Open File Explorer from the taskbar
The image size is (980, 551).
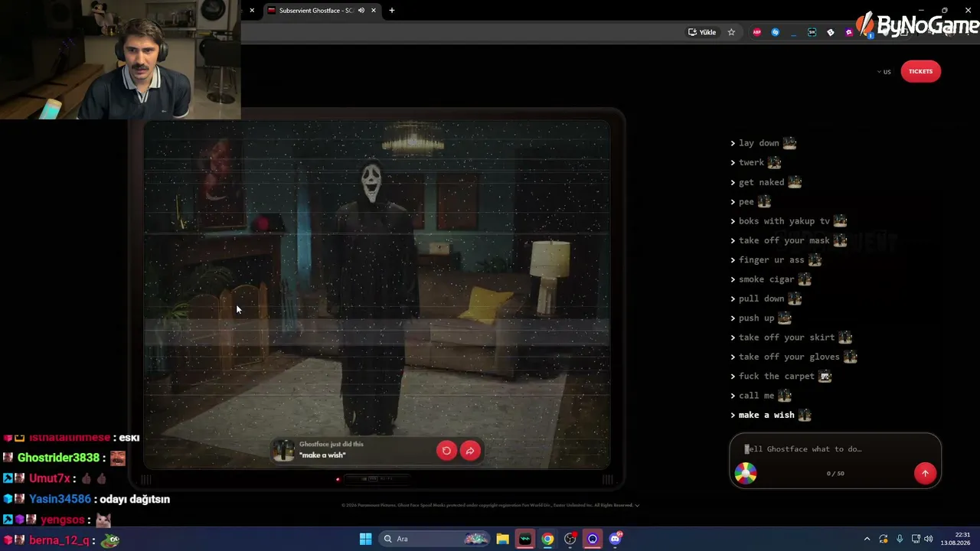pos(502,539)
